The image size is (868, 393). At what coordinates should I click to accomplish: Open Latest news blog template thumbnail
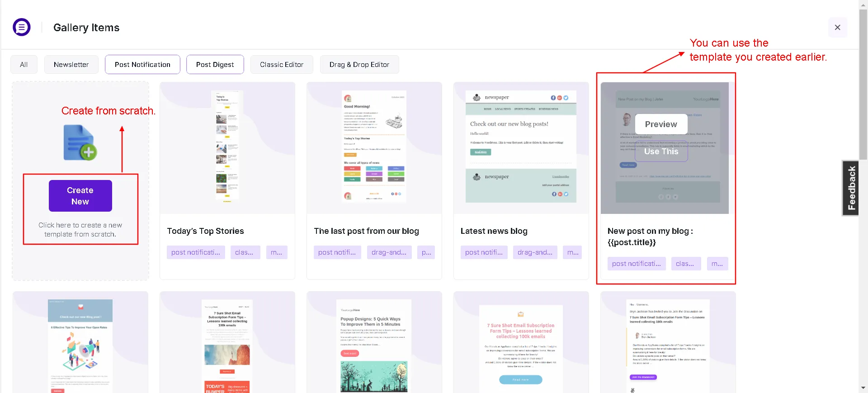click(521, 148)
